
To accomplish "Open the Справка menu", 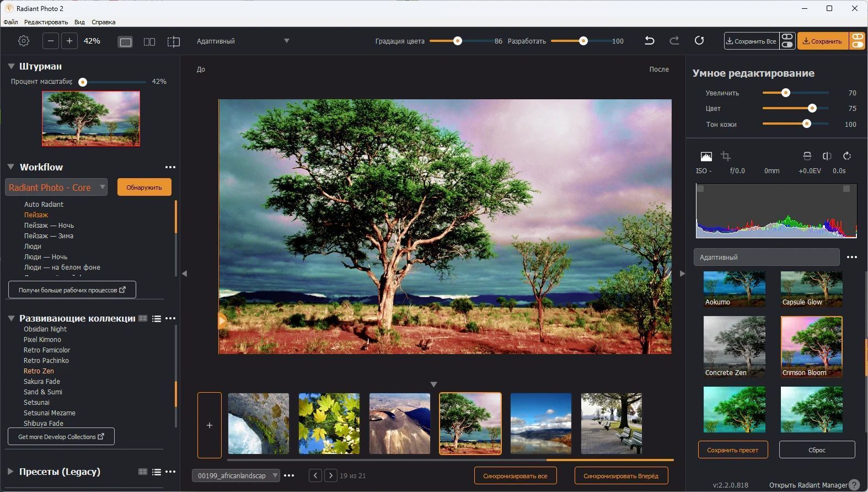I will click(x=103, y=22).
